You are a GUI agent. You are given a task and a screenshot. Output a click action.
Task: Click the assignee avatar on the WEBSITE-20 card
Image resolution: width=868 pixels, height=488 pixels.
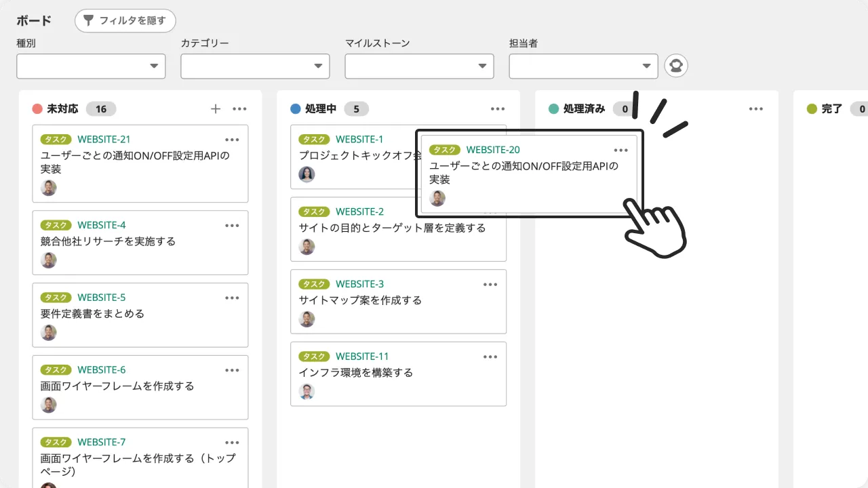click(x=437, y=199)
